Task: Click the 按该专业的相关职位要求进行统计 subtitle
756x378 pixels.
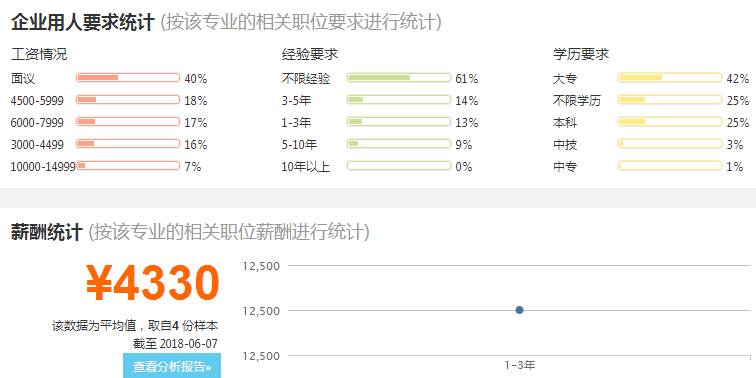Action: [x=300, y=22]
